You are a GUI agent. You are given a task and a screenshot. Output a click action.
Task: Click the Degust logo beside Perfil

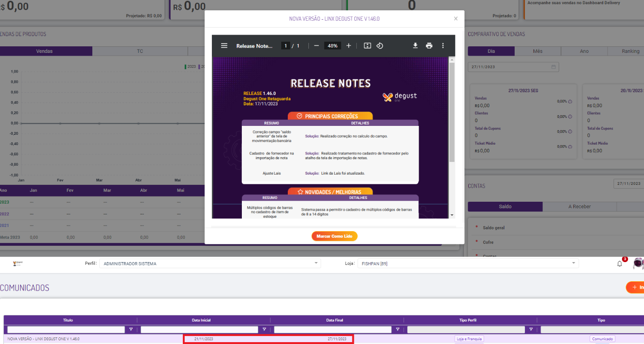click(18, 263)
